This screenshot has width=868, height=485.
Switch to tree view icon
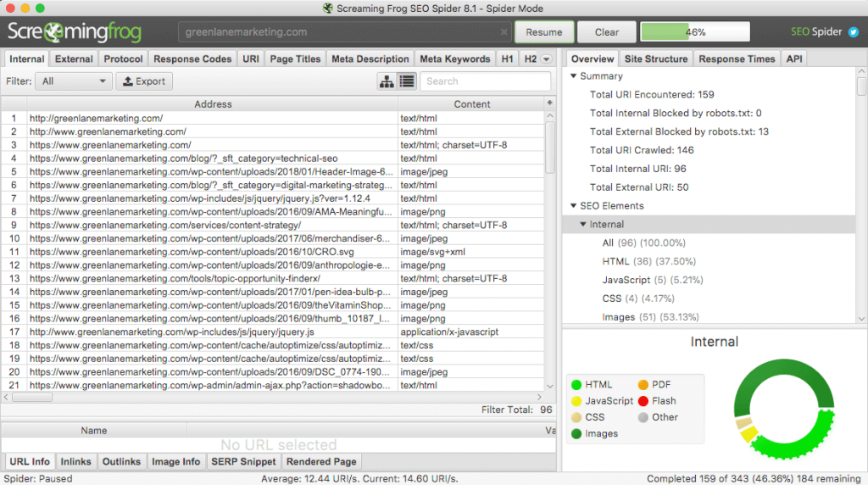click(x=387, y=81)
